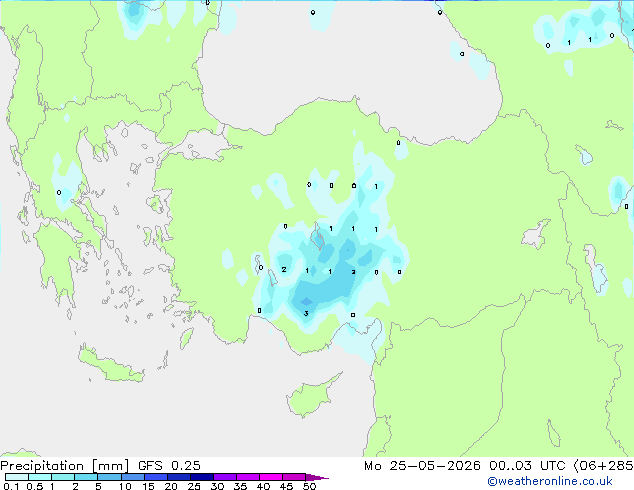This screenshot has height=490, width=634.
Task: Select the '15' legend scale label
Action: 148,486
